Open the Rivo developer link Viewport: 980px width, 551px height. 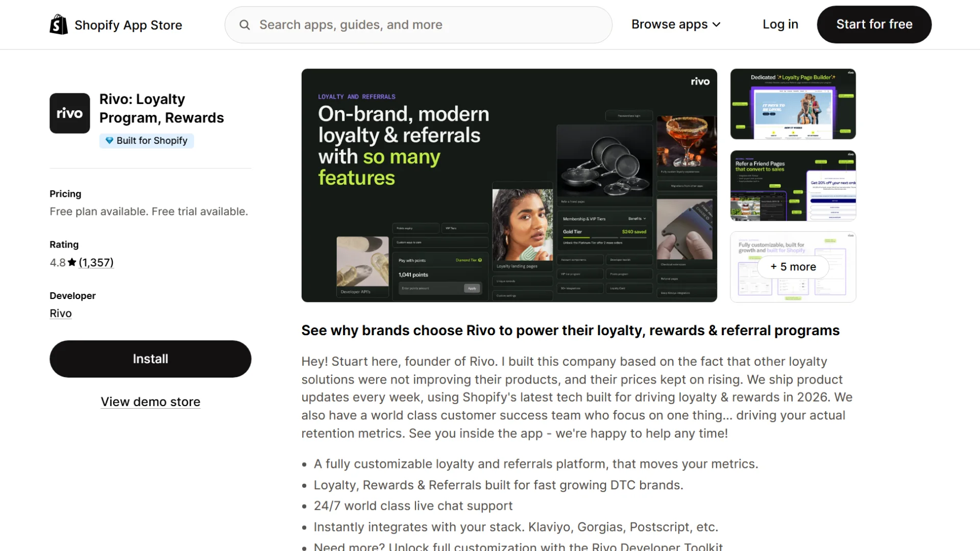tap(61, 313)
